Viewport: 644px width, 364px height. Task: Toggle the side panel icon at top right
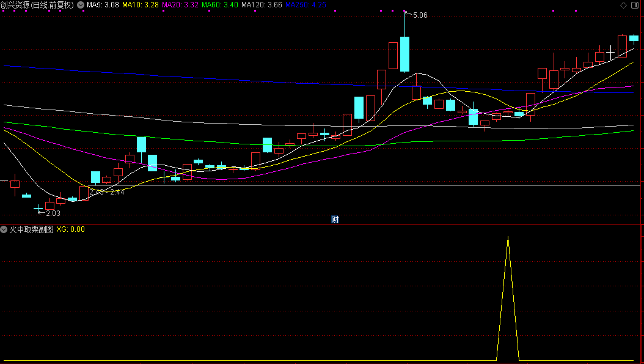[635, 5]
